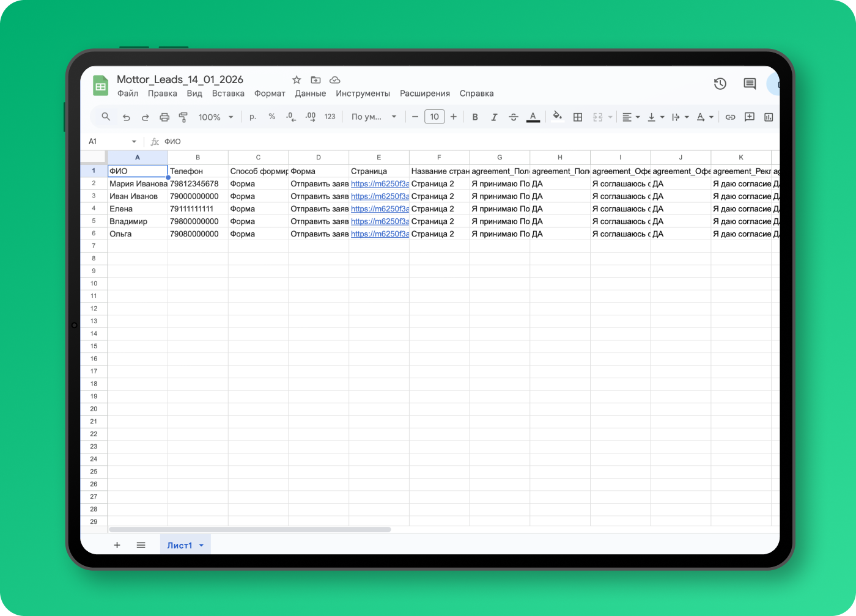
Task: Toggle strikethrough formatting
Action: coord(514,117)
